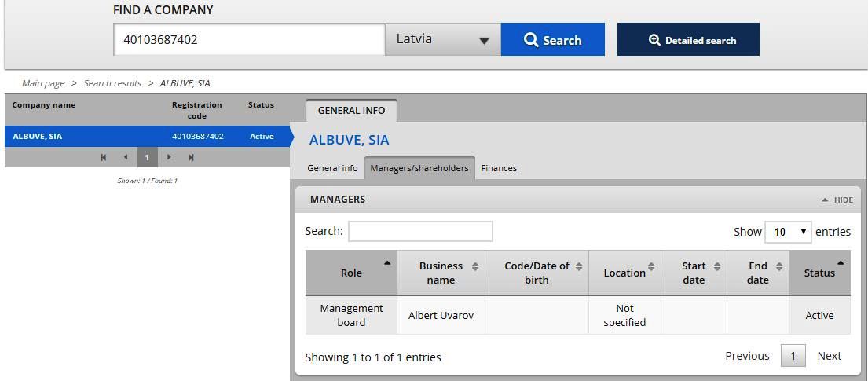The width and height of the screenshot is (868, 381).
Task: Click the Main page breadcrumb link
Action: 43,83
